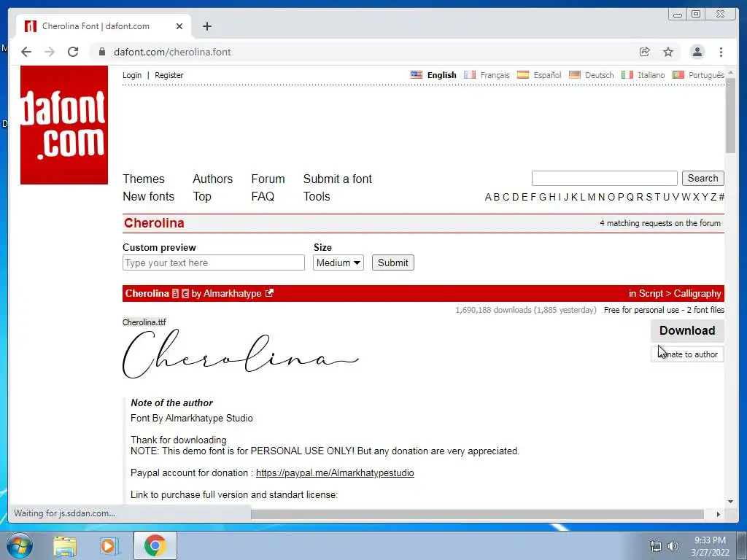747x560 pixels.
Task: Click the Login link
Action: (x=132, y=75)
